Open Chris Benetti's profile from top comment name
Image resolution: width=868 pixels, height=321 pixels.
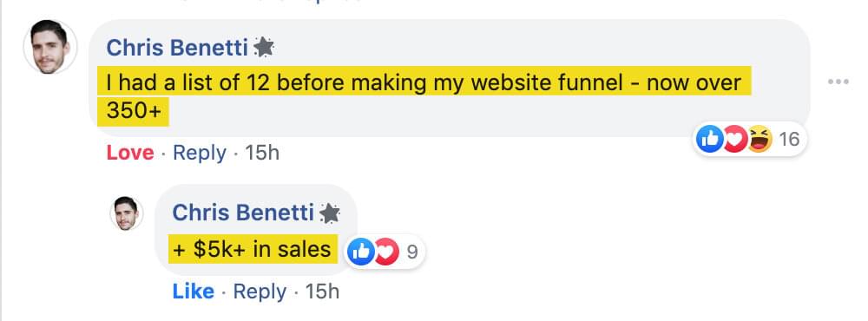pos(177,49)
